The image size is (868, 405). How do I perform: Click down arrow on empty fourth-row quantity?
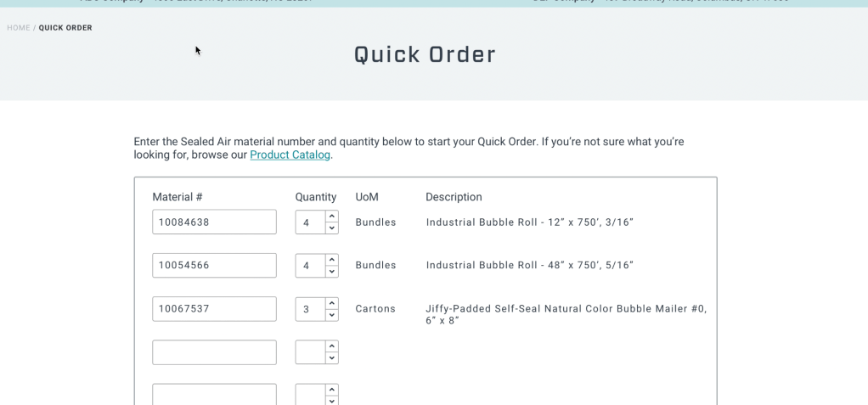(x=332, y=358)
